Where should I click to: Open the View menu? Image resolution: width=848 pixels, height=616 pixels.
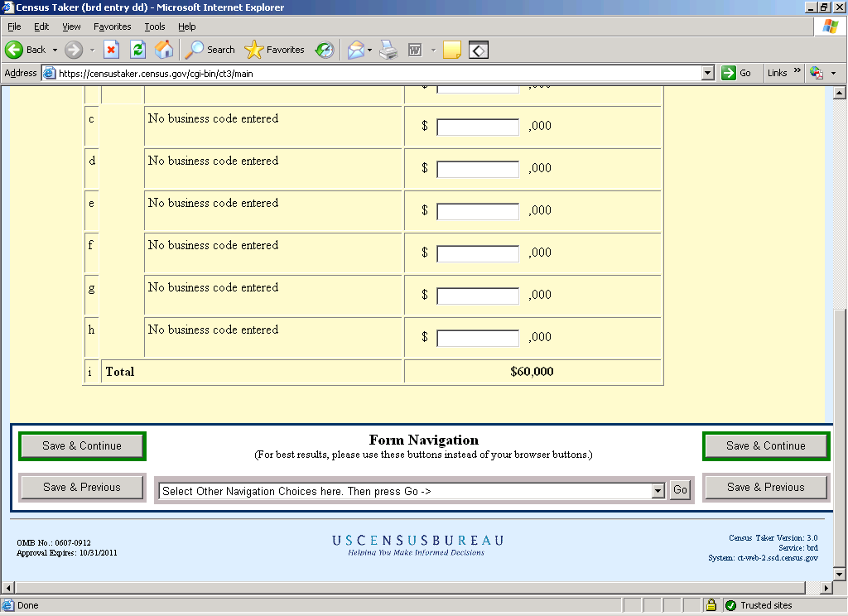[71, 26]
